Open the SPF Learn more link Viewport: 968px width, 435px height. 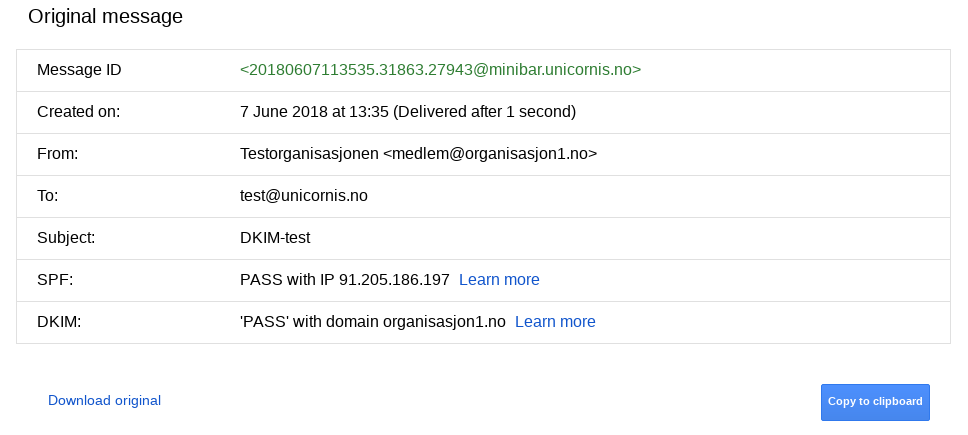click(x=499, y=280)
